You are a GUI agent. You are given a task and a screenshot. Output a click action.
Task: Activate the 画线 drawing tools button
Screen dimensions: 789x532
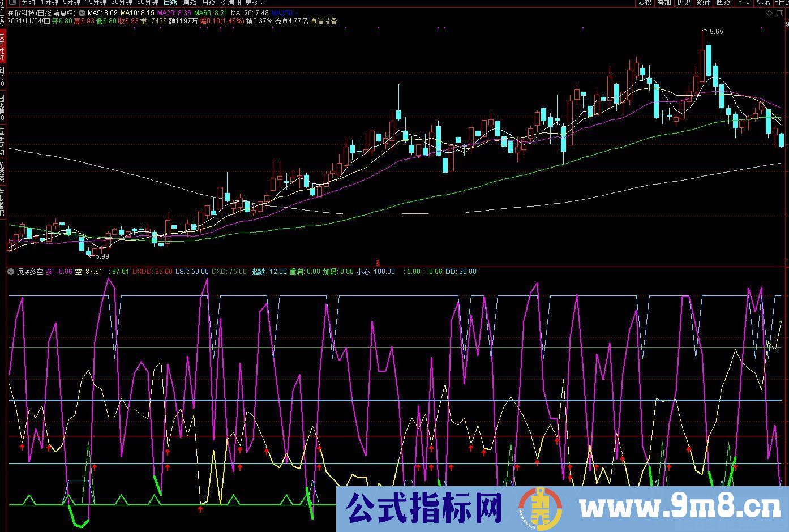(723, 2)
